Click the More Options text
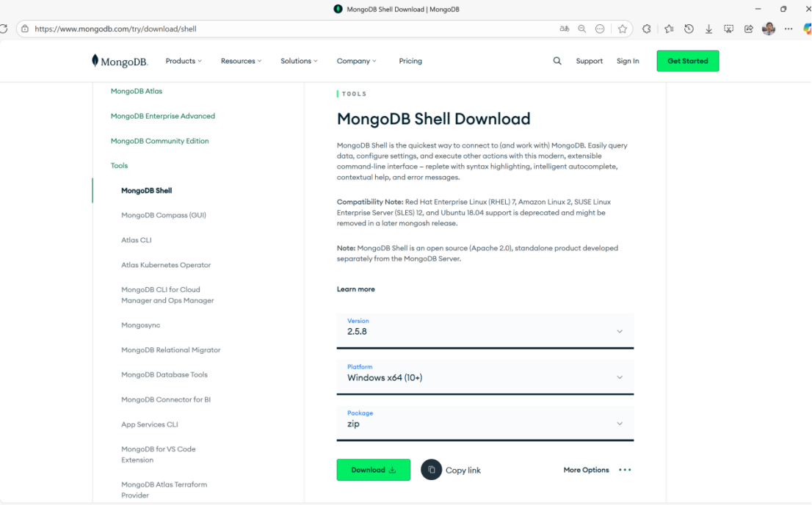This screenshot has height=505, width=812. tap(586, 470)
